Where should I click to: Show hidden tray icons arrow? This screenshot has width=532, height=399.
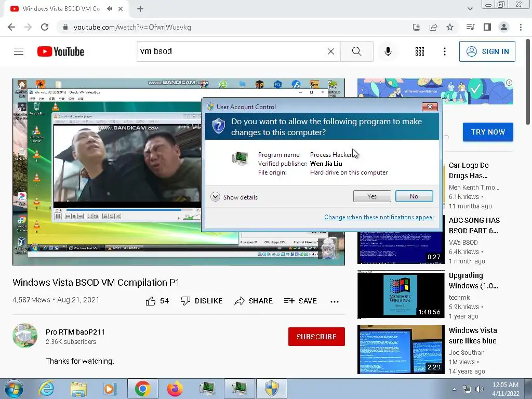click(454, 390)
